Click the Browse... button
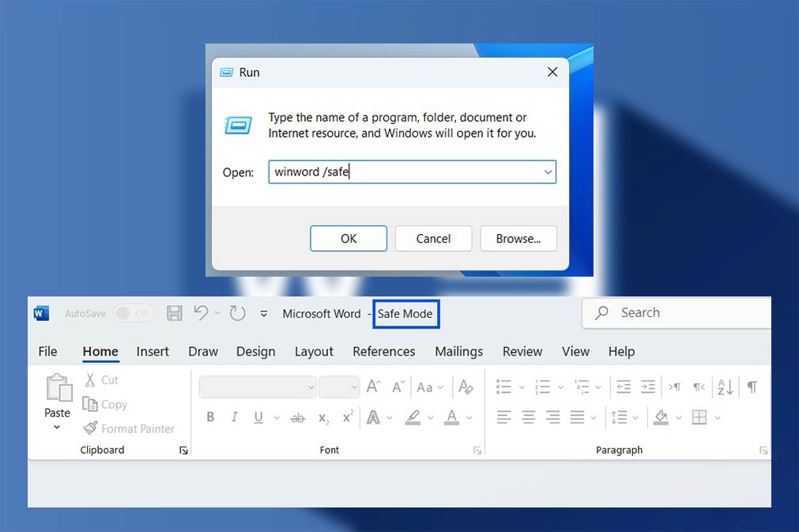 518,238
